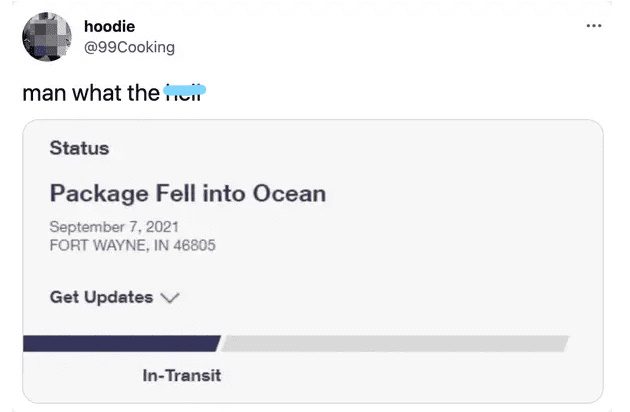
Task: Click the slanted gap between progress segments
Action: pos(221,344)
